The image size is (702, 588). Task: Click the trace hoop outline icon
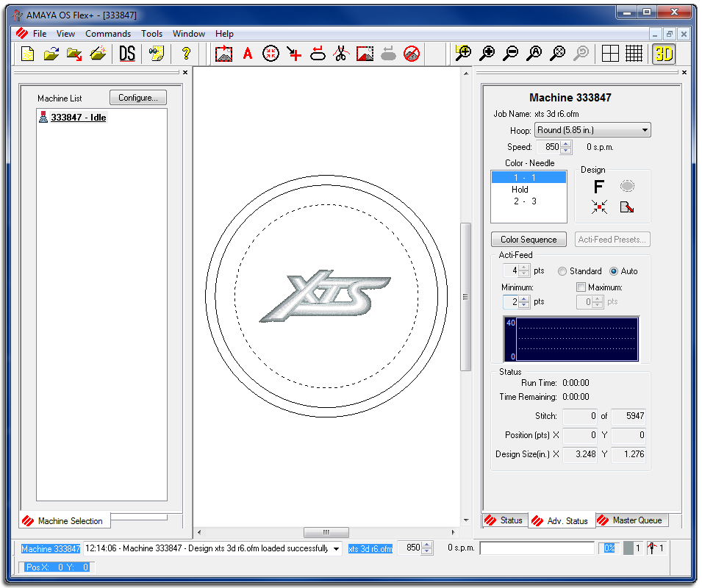(x=318, y=54)
